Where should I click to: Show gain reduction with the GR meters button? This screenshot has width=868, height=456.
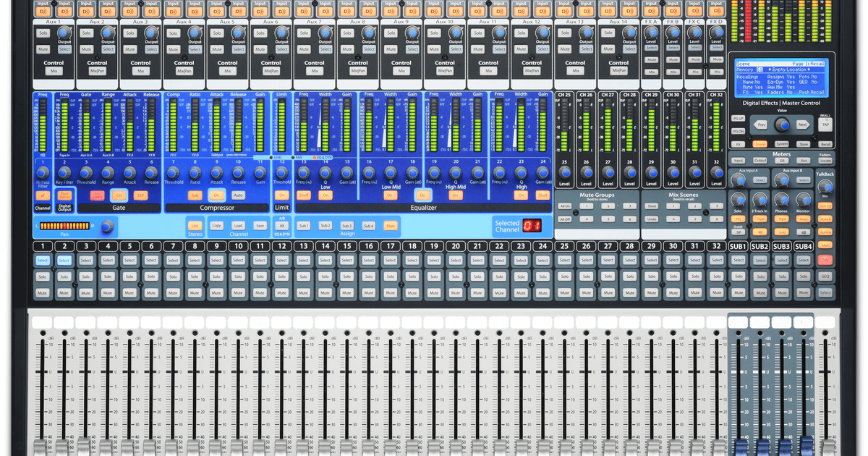click(x=782, y=161)
